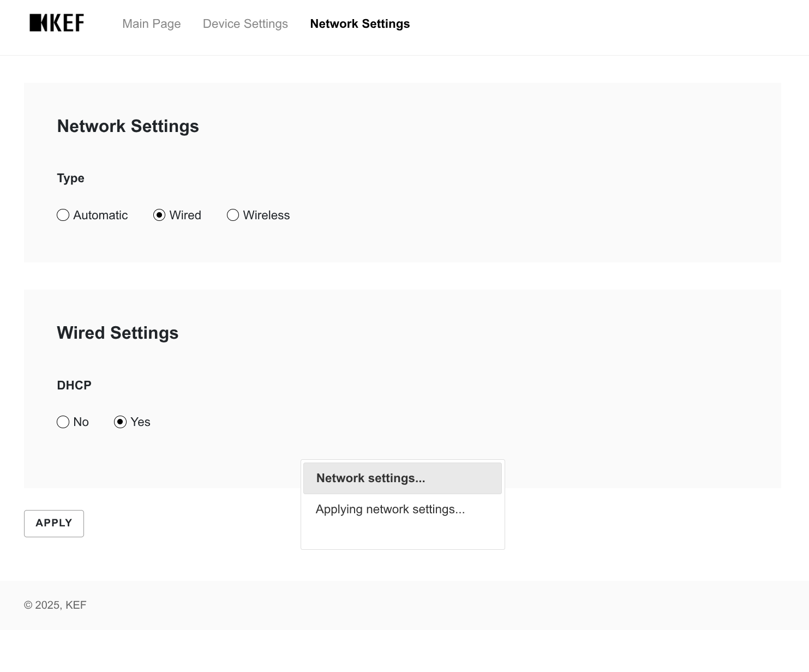
Task: Click the 'Automatic' text label
Action: click(x=100, y=215)
